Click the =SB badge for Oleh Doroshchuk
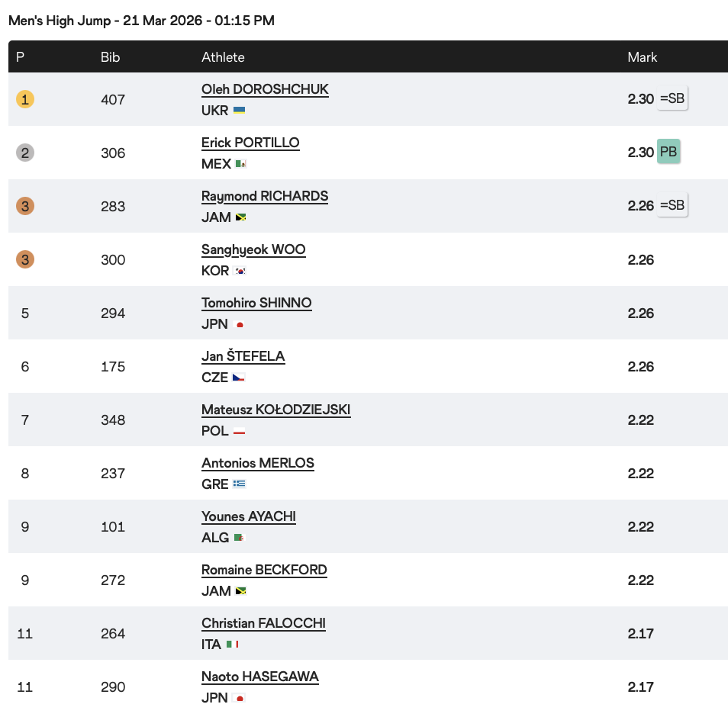 coord(672,98)
